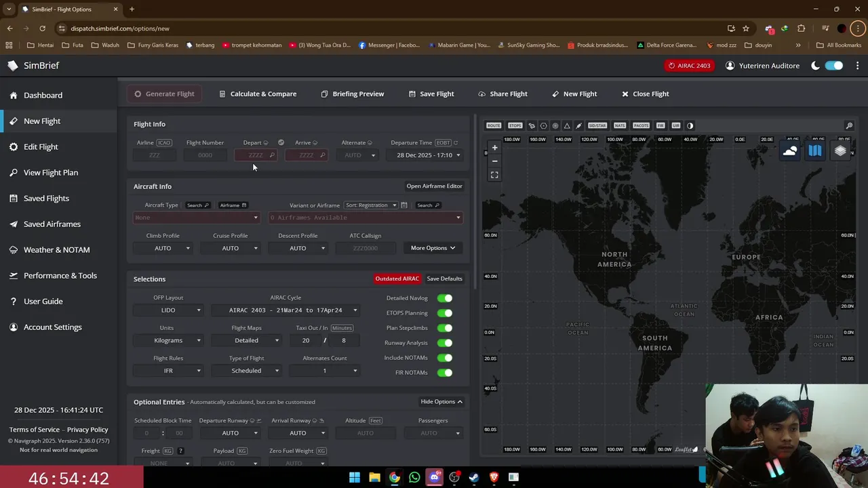
Task: Toggle the NATS tracks overlay
Action: tap(620, 125)
